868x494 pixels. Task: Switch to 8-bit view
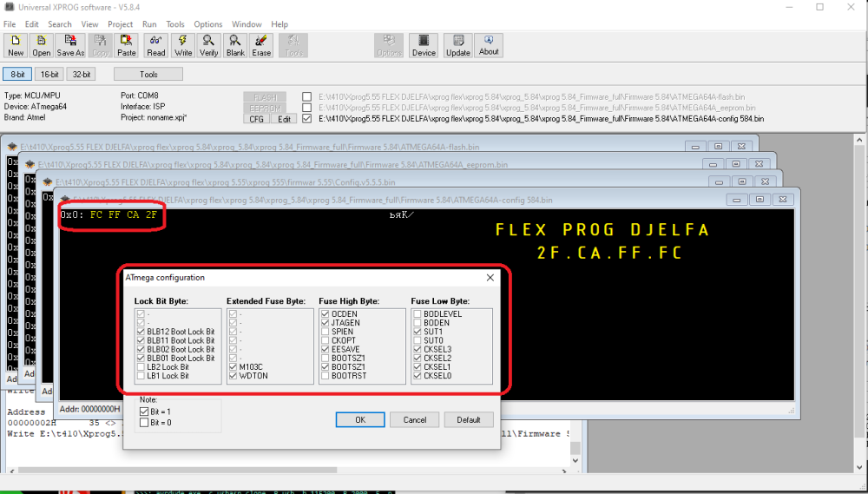pyautogui.click(x=17, y=74)
